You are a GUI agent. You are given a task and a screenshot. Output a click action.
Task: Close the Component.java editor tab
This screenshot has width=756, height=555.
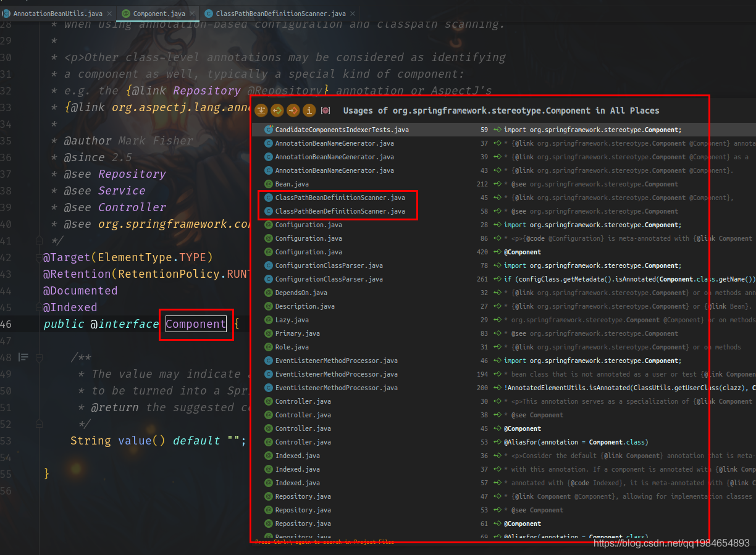[191, 13]
